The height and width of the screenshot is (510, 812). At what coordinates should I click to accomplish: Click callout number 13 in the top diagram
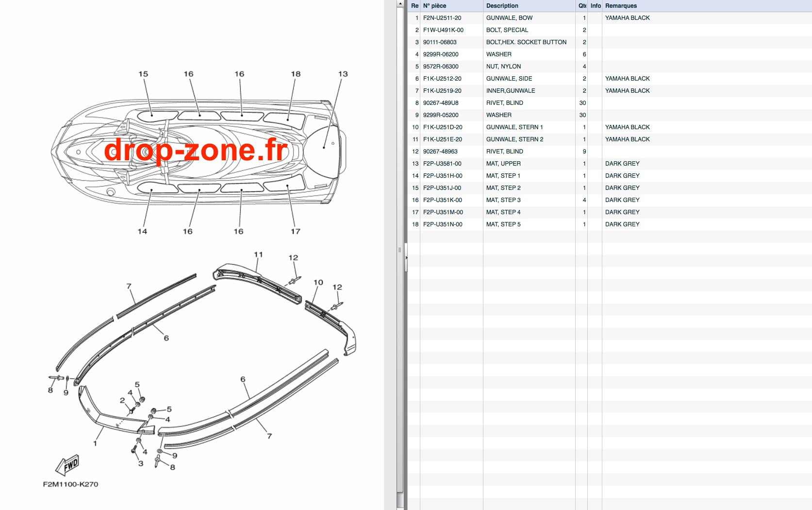pyautogui.click(x=343, y=74)
